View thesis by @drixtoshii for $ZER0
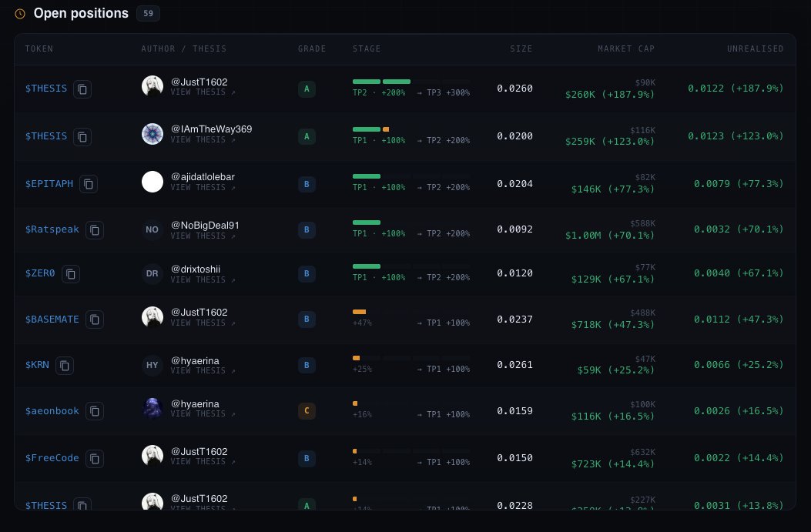 tap(203, 279)
